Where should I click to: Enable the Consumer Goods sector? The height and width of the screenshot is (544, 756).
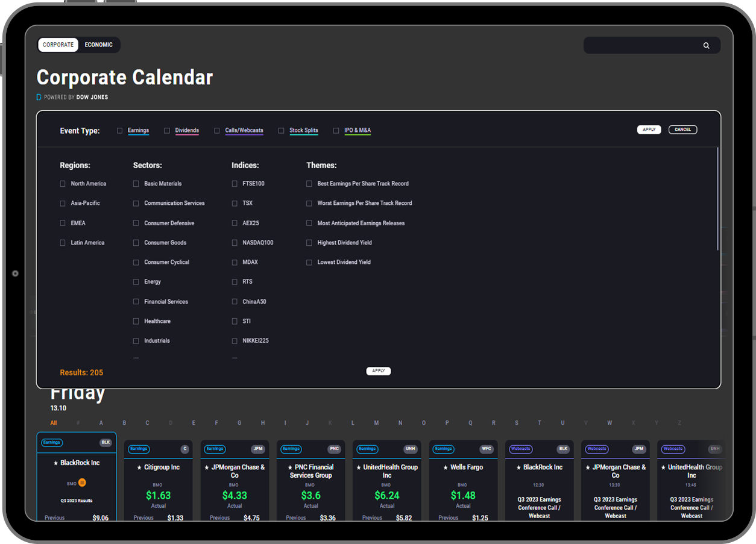[x=136, y=243]
